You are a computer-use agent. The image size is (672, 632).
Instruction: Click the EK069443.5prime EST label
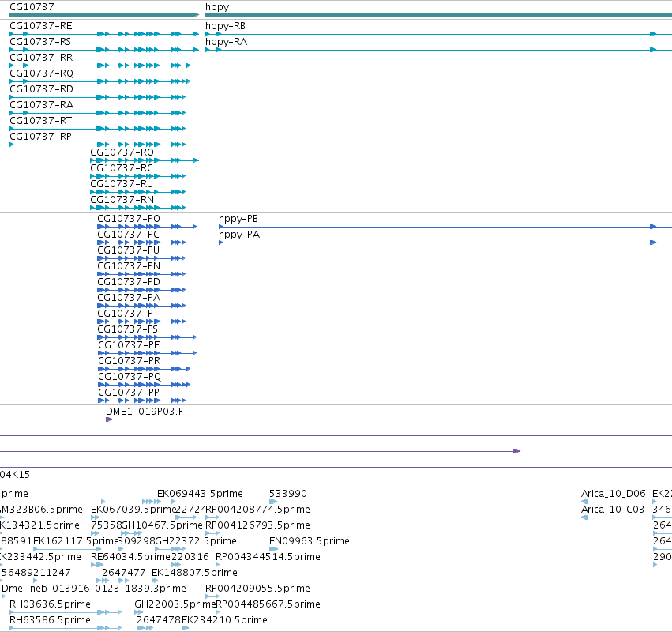click(200, 494)
